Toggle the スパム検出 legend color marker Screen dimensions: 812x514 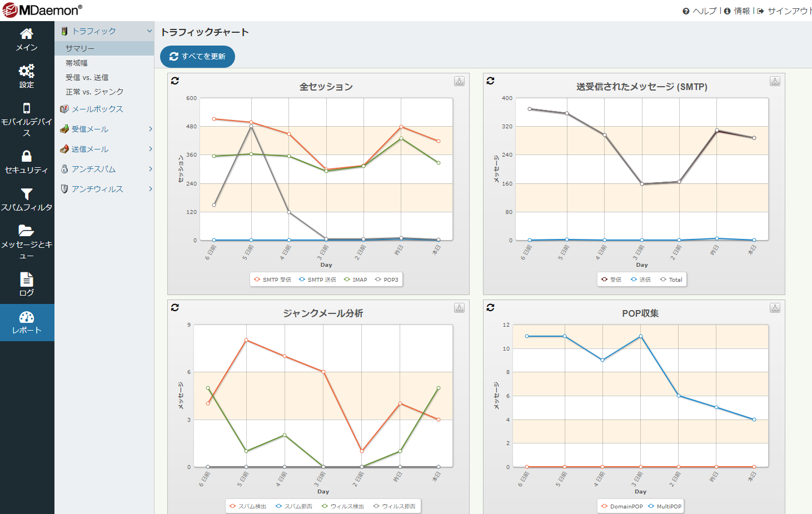point(233,506)
